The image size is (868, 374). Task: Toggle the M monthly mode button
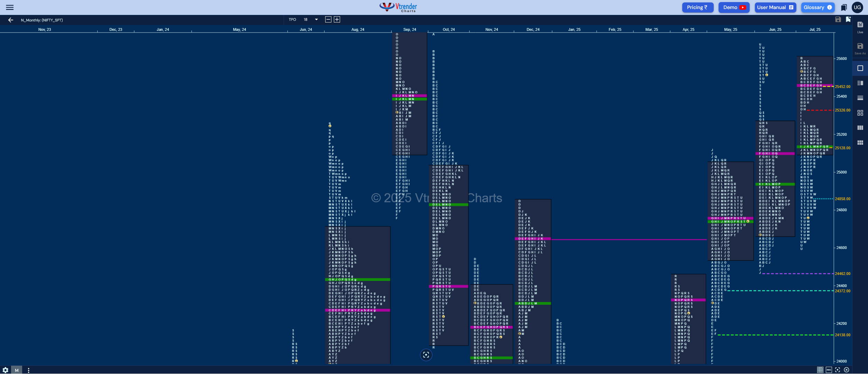17,370
